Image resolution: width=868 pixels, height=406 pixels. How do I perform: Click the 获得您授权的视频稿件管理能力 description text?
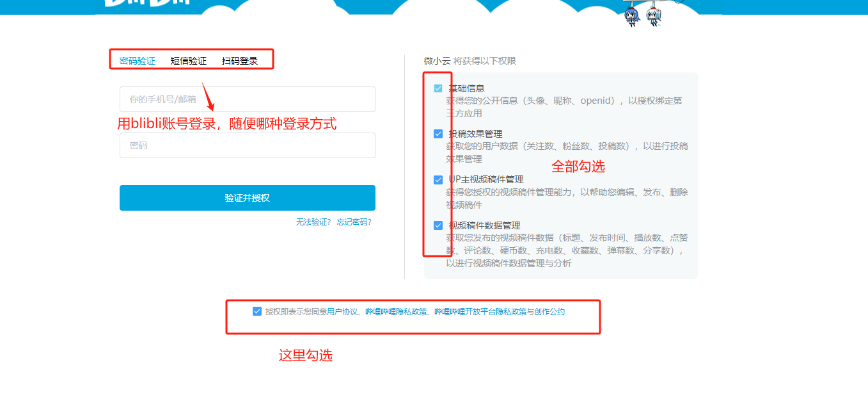click(567, 199)
